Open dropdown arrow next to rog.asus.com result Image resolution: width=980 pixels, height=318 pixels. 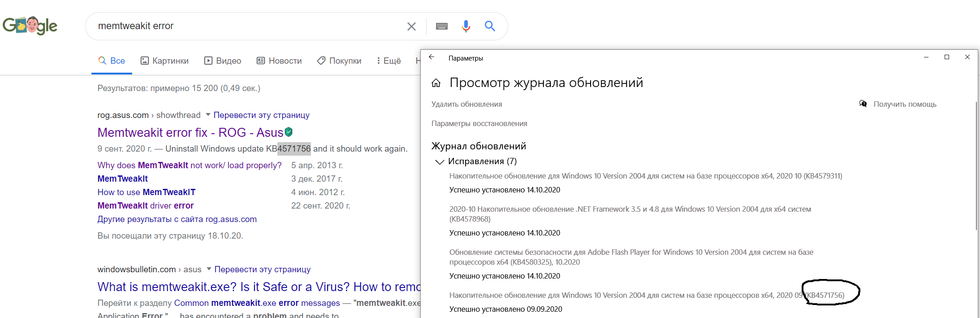tap(208, 115)
